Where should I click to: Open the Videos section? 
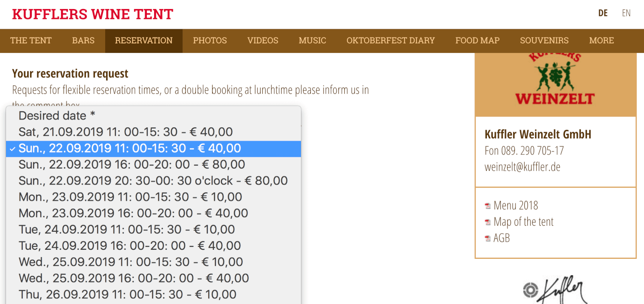(263, 40)
